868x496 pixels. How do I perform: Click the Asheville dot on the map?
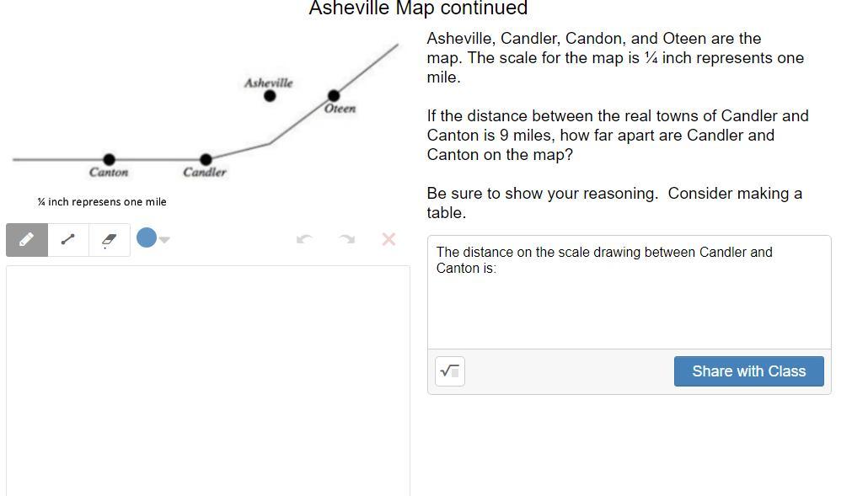[270, 96]
